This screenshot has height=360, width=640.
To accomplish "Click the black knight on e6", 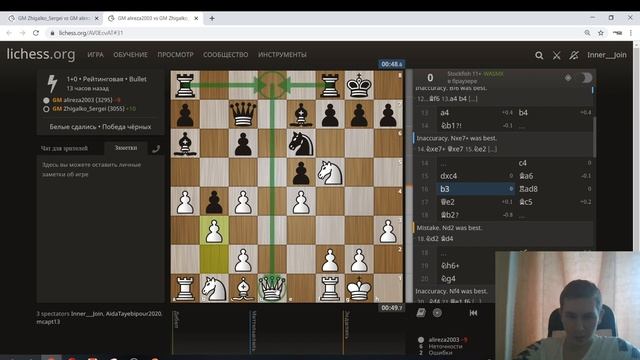I will point(301,143).
